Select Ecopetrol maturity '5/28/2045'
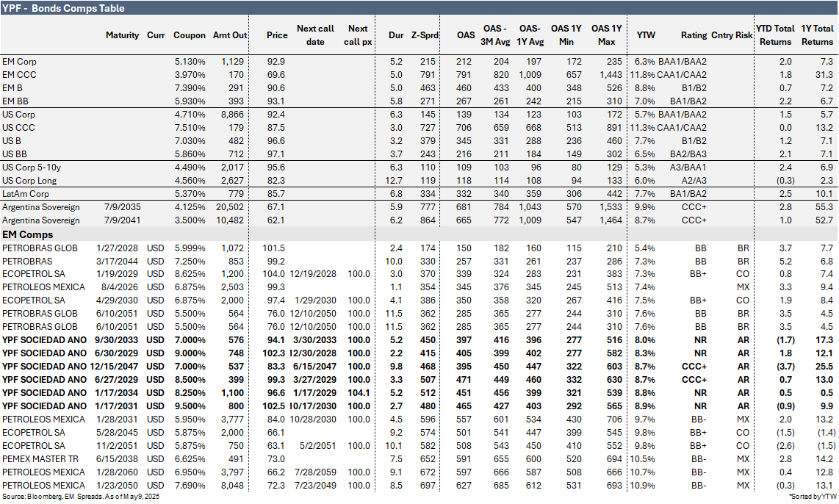The width and height of the screenshot is (839, 504). pos(117,432)
